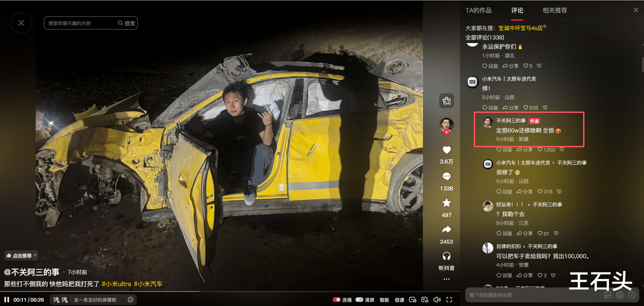Reply to the 我修了 comment
The image size is (644, 306).
[x=504, y=191]
